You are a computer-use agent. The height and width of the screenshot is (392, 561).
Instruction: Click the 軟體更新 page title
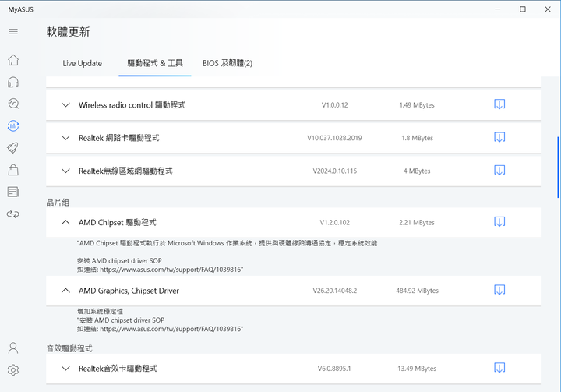coord(68,32)
